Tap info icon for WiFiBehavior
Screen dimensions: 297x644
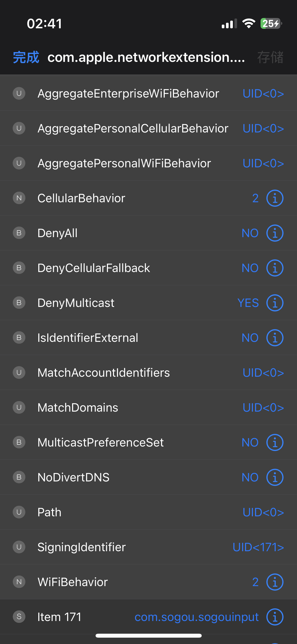click(275, 582)
